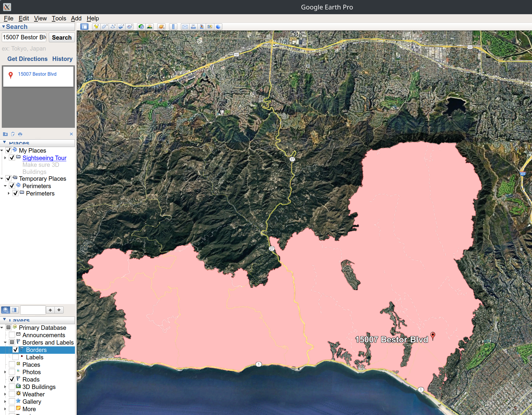Copy search results clipboard icon

13,134
